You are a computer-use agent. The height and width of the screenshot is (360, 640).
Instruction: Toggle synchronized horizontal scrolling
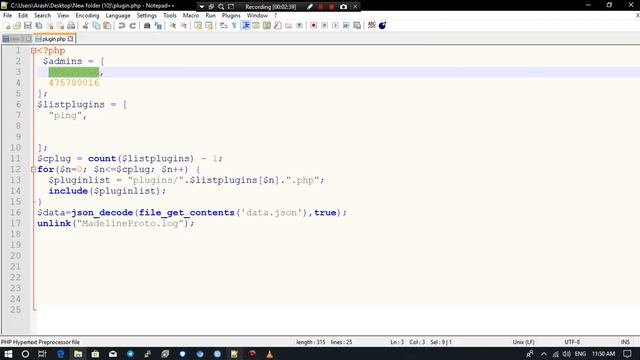[x=209, y=26]
